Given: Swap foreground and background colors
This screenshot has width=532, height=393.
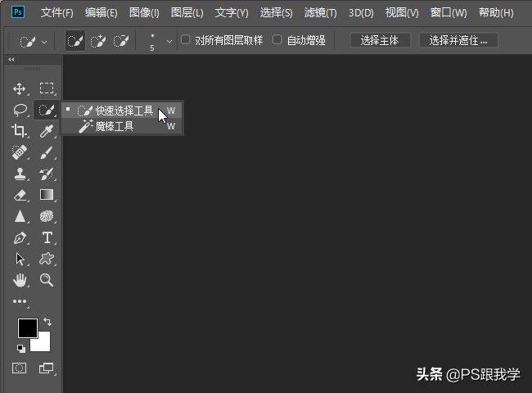Looking at the screenshot, I should [47, 322].
